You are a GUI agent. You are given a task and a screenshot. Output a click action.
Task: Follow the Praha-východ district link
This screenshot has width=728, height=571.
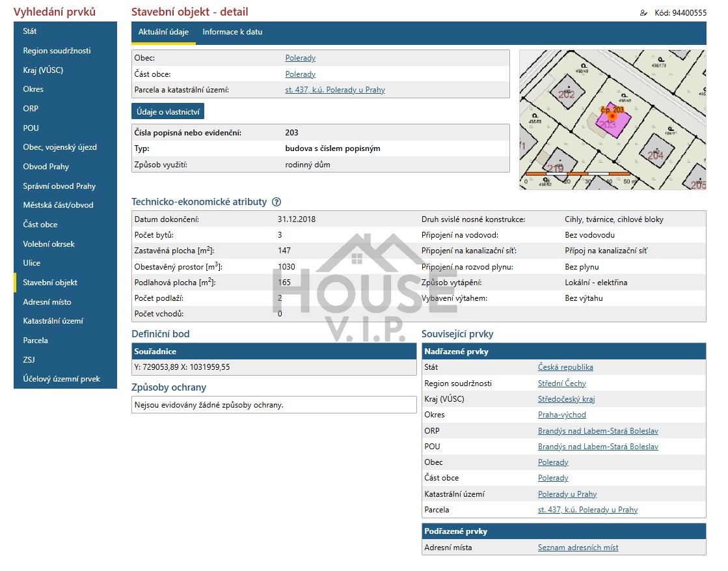[561, 415]
